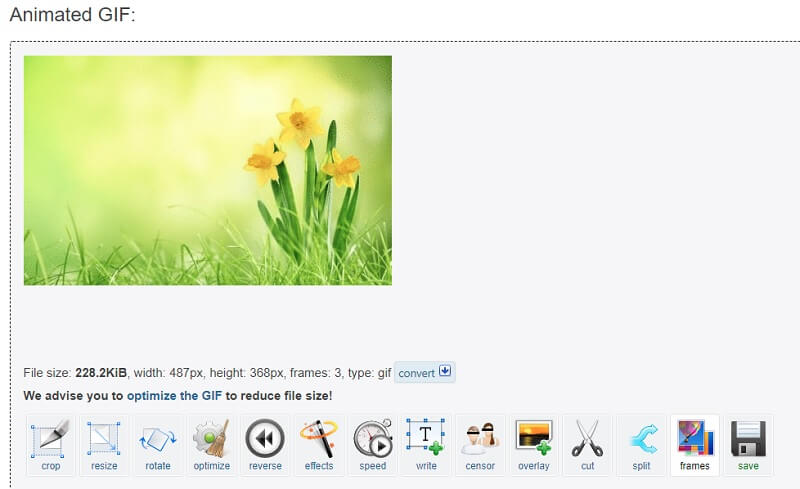Select the write text tool
The height and width of the screenshot is (489, 800).
click(426, 438)
